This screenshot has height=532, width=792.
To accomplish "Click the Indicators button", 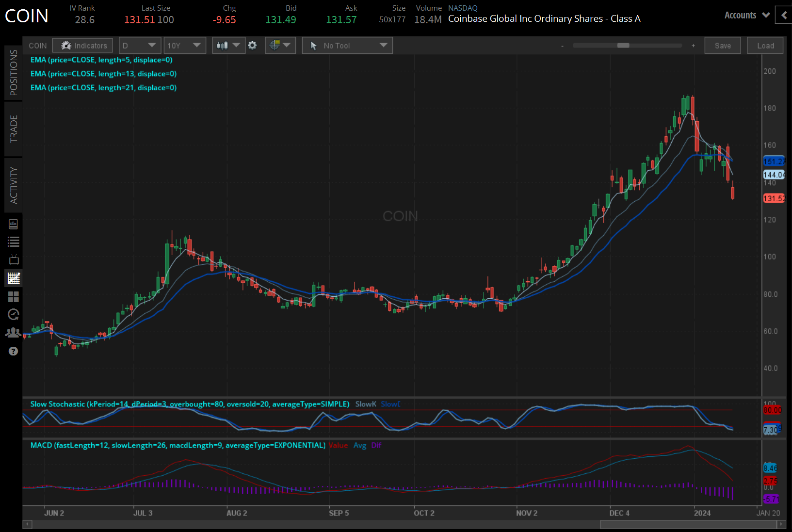I will pos(83,46).
